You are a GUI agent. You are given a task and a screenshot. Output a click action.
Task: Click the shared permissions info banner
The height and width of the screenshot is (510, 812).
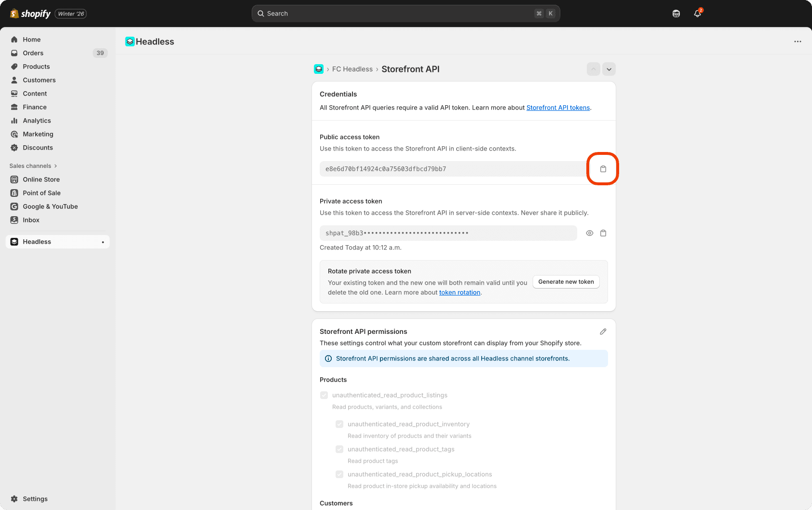(x=463, y=358)
